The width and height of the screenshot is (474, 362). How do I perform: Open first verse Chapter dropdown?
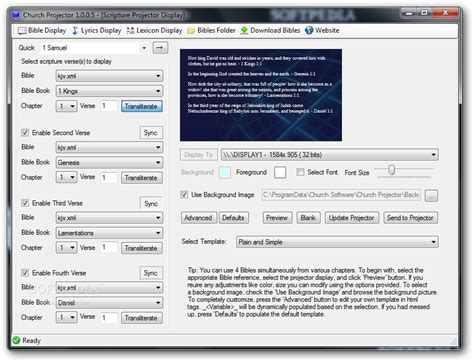point(67,106)
